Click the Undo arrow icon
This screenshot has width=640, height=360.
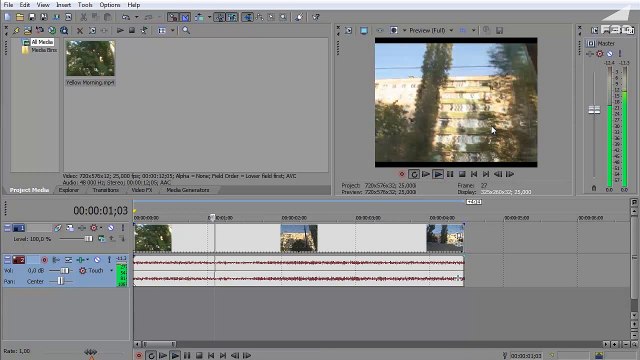point(126,17)
